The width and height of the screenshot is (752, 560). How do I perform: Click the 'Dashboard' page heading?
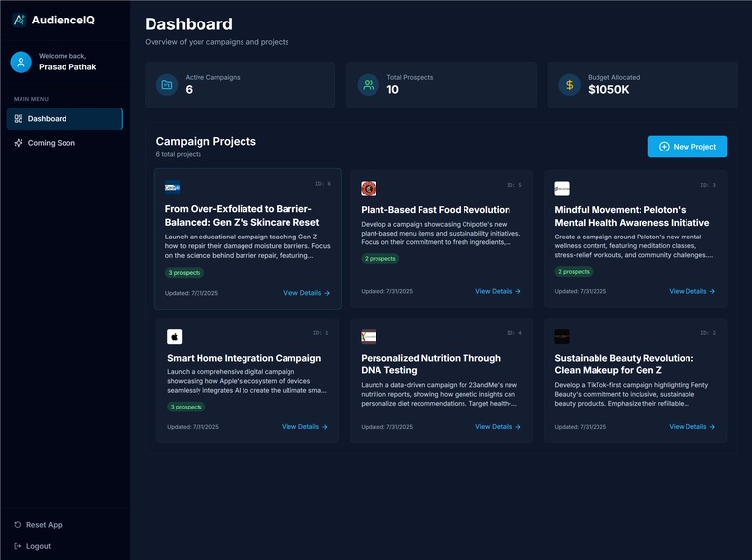(189, 24)
